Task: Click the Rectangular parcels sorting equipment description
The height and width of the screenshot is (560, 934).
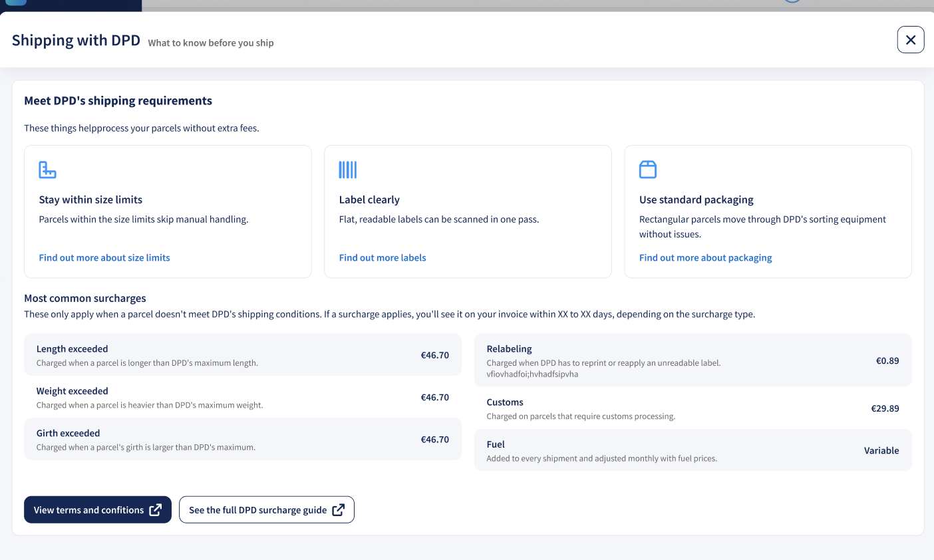Action: pyautogui.click(x=762, y=227)
